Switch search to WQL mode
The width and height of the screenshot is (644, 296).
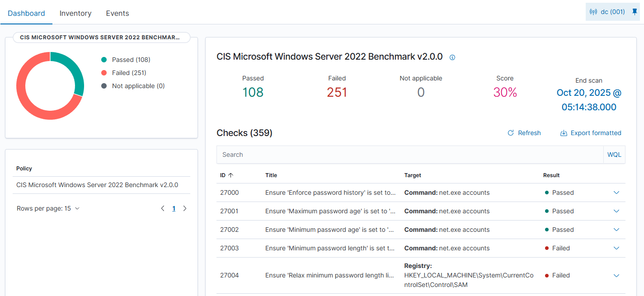[614, 155]
